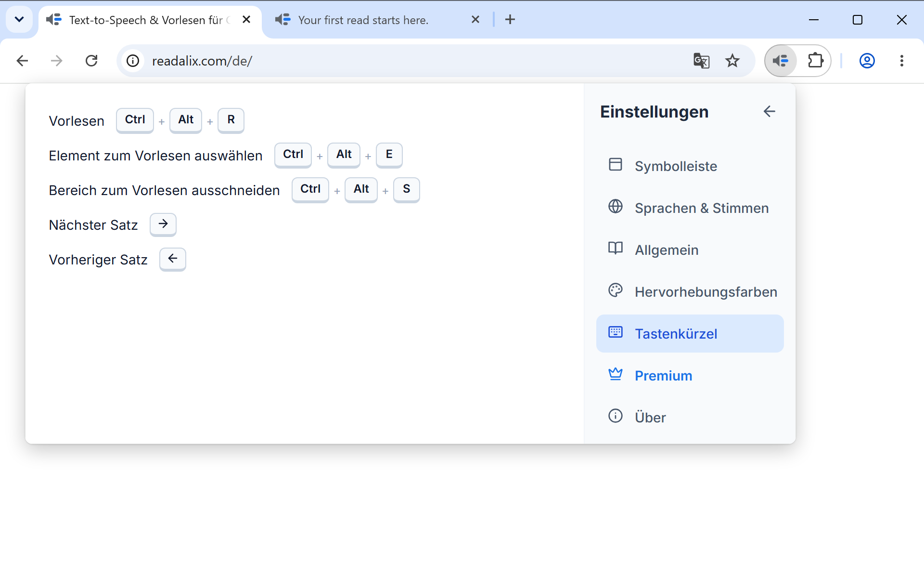Click the Ctrl key of Vorlesen shortcut
924x578 pixels.
click(x=135, y=120)
